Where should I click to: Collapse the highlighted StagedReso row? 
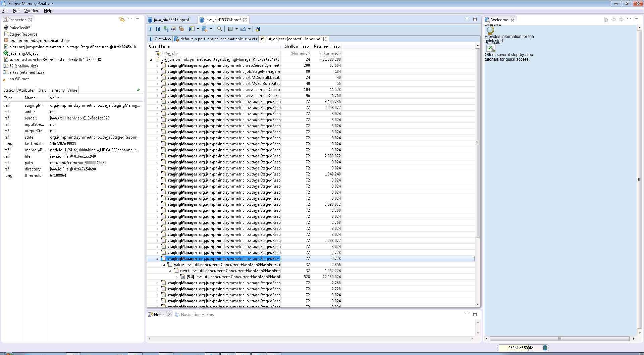coord(157,259)
